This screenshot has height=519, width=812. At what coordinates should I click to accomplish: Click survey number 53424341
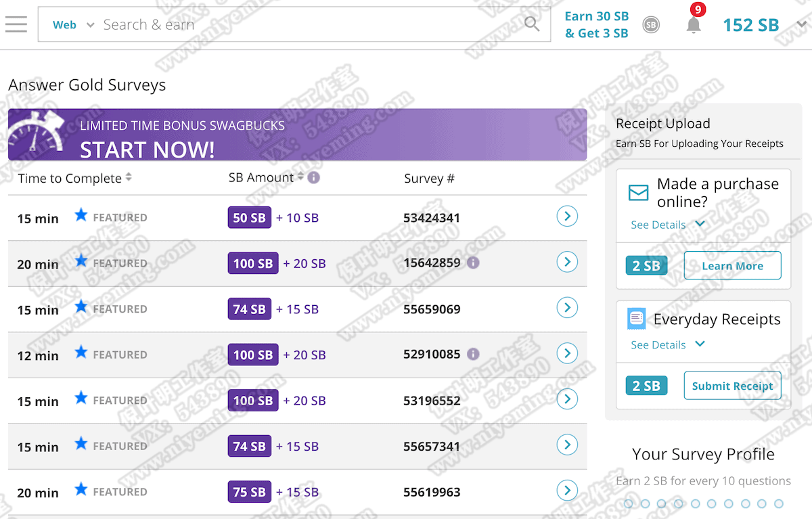tap(432, 218)
